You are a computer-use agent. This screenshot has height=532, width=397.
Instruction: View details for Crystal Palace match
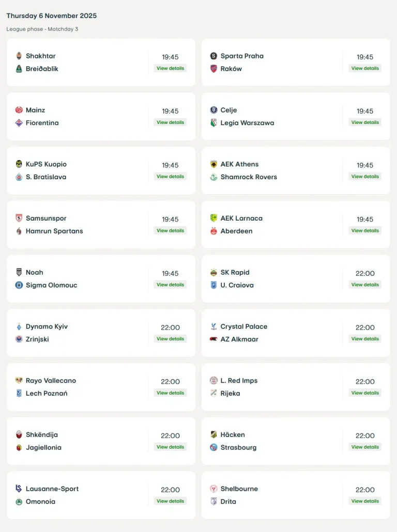[365, 339]
